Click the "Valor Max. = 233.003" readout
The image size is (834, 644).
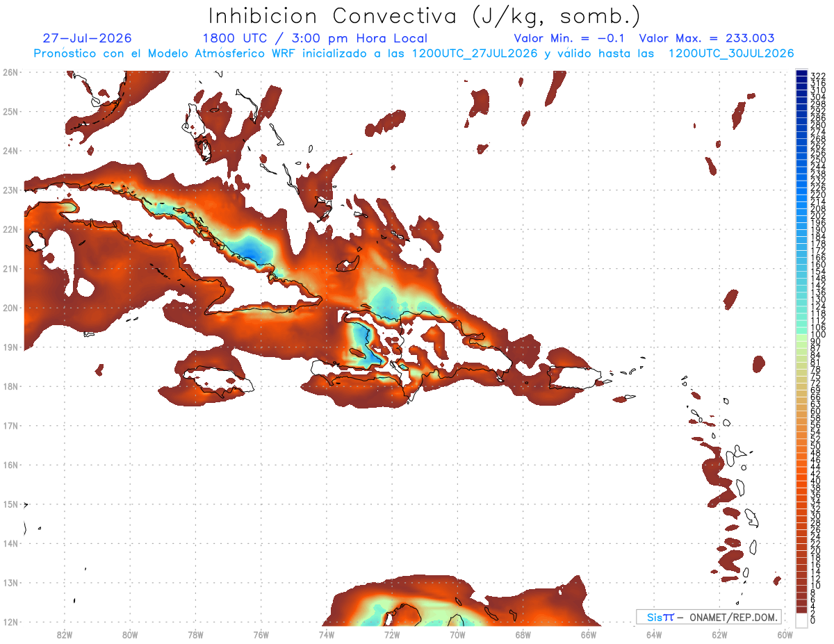click(x=707, y=39)
